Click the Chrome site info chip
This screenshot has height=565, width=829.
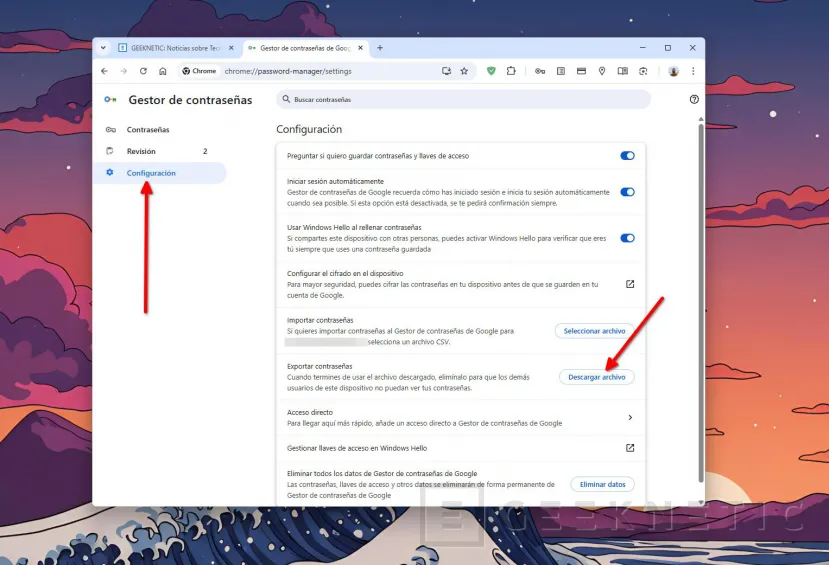point(199,71)
